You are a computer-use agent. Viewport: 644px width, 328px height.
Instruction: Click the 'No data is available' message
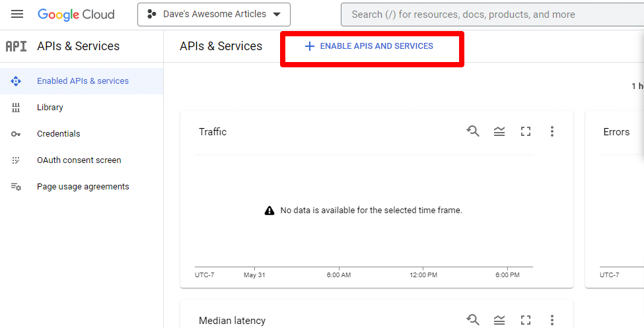click(371, 210)
